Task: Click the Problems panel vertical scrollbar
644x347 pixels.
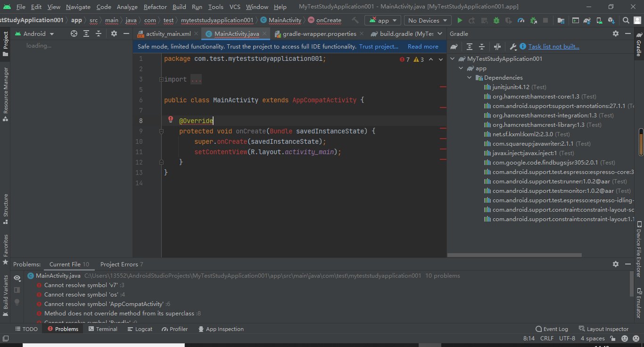Action: pos(631,284)
